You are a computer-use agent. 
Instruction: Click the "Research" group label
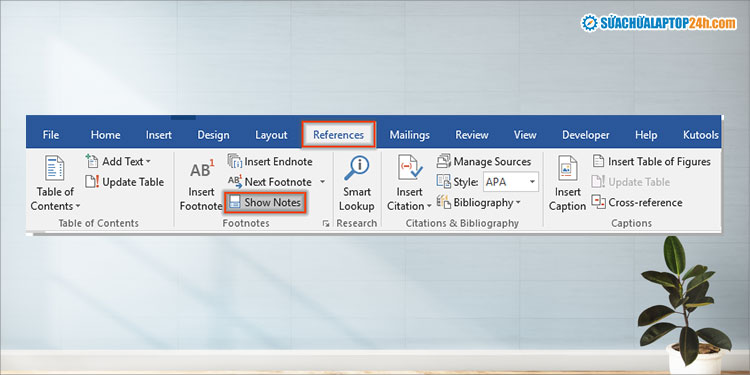(x=356, y=223)
